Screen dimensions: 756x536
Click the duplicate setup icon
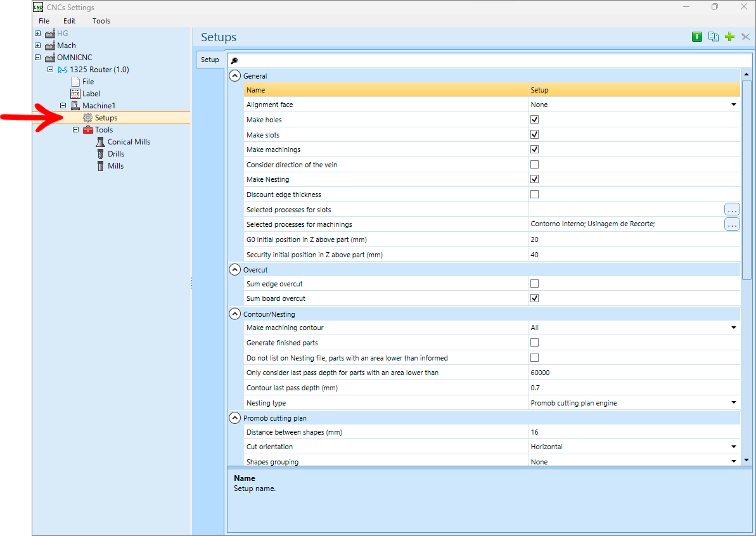coord(713,37)
